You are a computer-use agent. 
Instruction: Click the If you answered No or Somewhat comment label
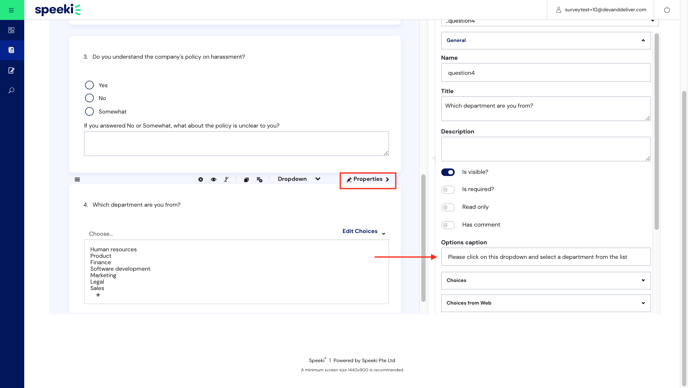pos(182,126)
